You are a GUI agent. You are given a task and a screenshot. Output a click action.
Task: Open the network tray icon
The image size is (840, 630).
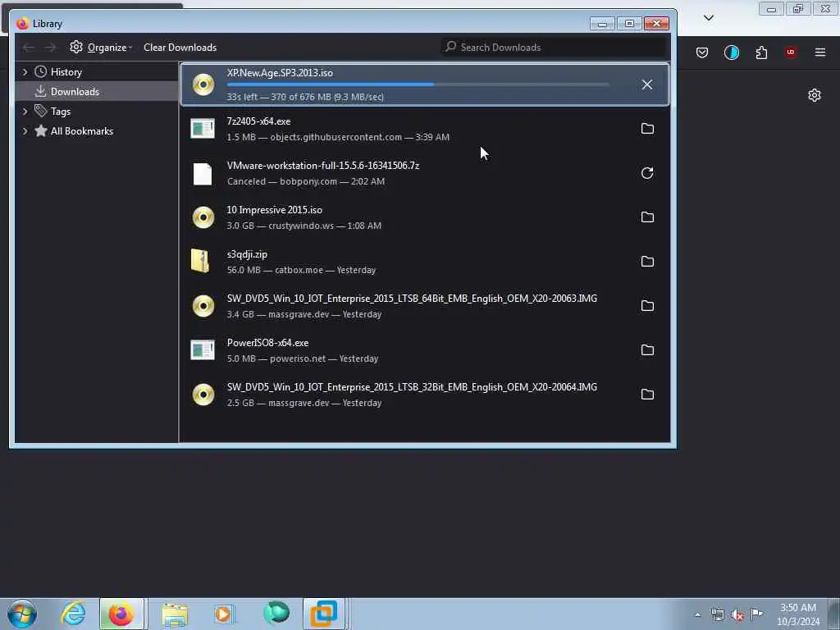pos(717,615)
